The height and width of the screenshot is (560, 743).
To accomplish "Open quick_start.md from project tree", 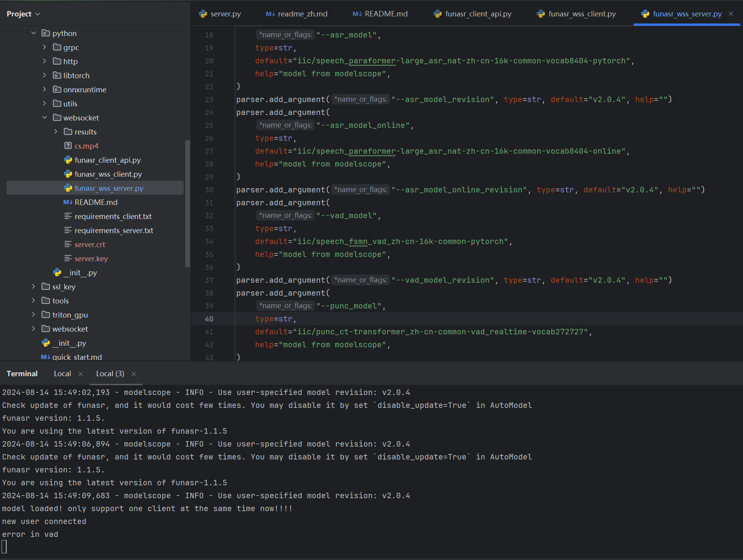I will coord(77,357).
